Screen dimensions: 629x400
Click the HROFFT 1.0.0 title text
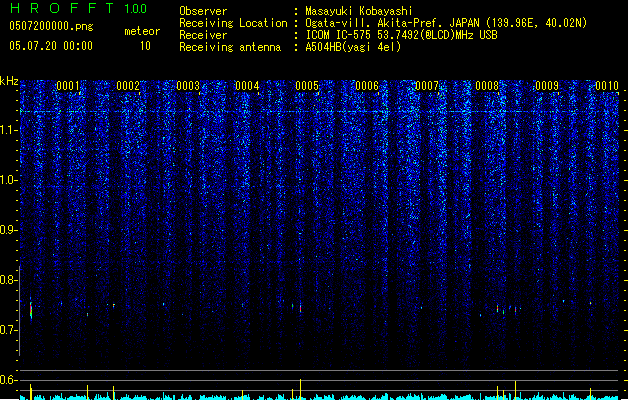79,8
